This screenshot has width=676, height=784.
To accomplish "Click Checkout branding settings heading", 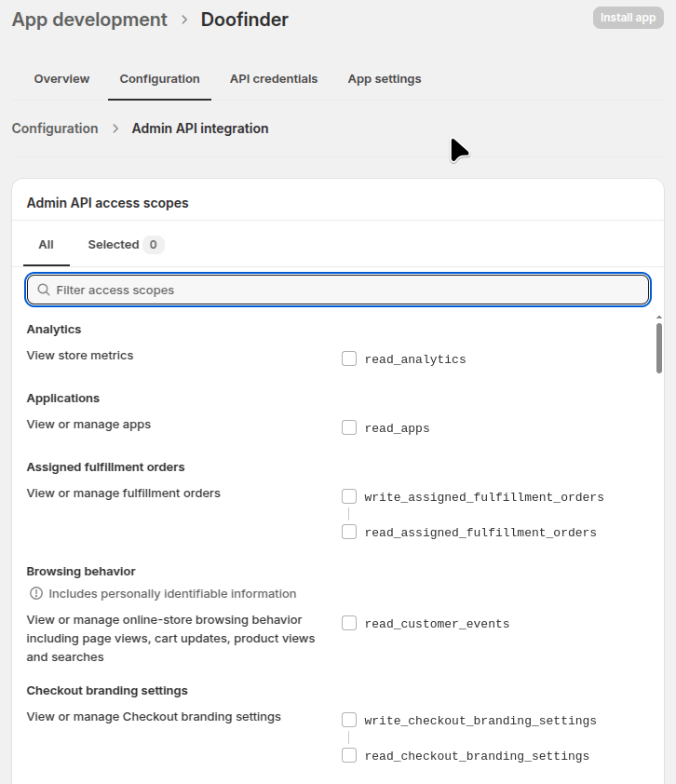I will pyautogui.click(x=107, y=691).
